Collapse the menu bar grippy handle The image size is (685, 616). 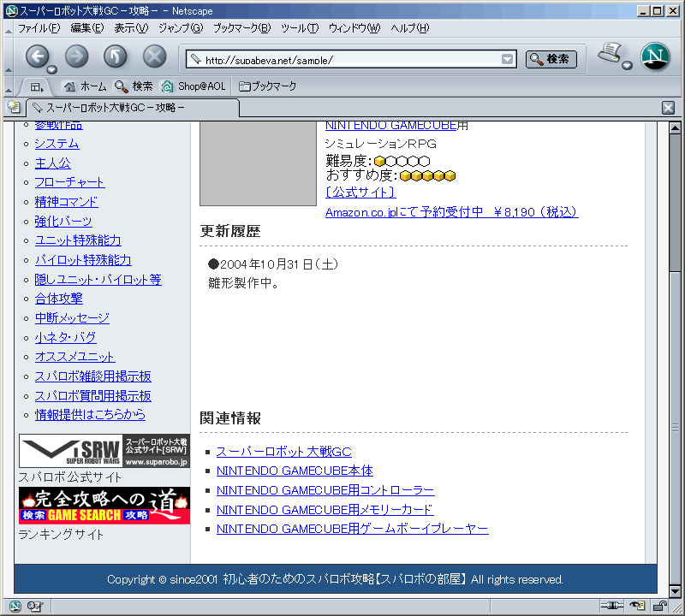(9, 29)
